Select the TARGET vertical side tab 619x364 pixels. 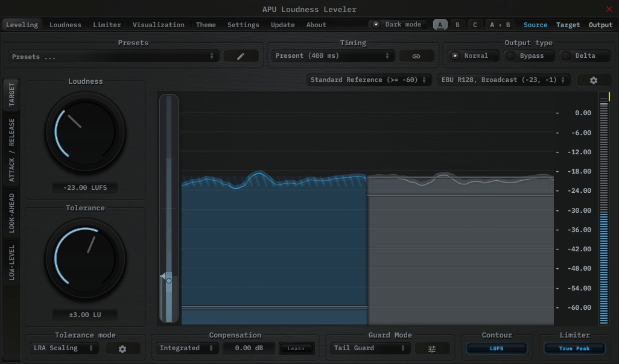pos(11,94)
